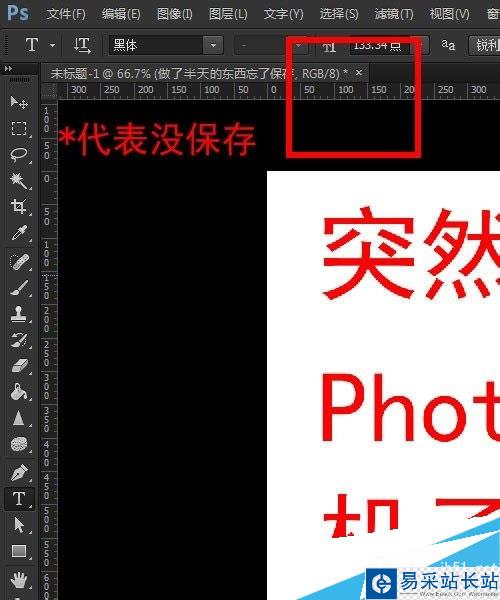Open the 文件(F) menu
This screenshot has height=600, width=500.
pyautogui.click(x=66, y=14)
